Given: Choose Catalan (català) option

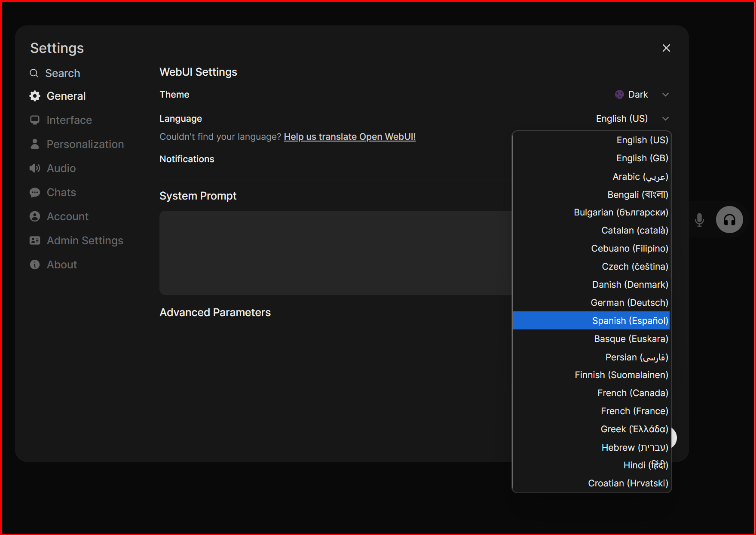Looking at the screenshot, I should coord(591,231).
